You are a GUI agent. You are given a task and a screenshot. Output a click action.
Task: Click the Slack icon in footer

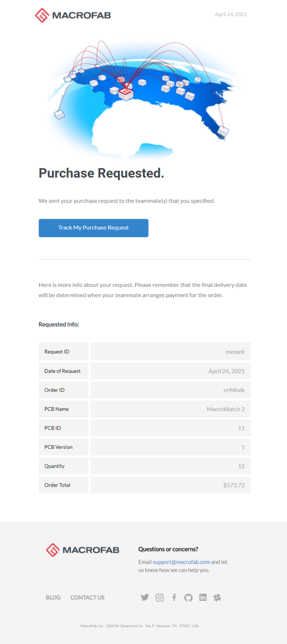point(217,598)
